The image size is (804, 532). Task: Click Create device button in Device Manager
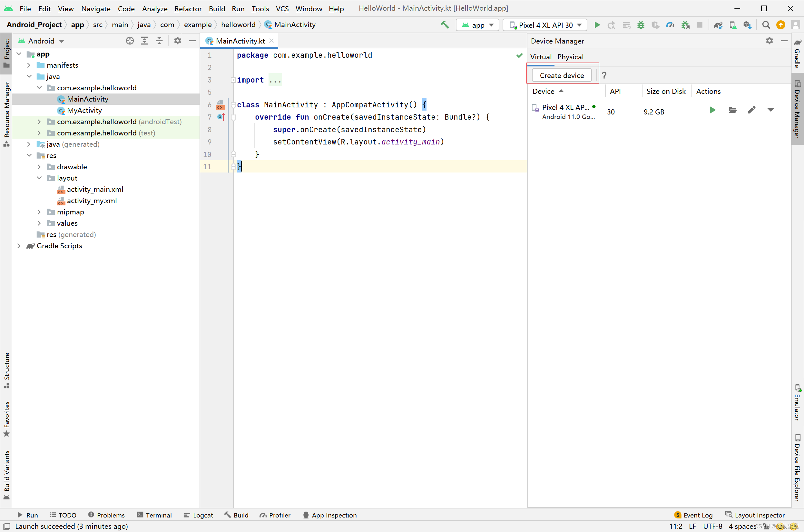click(562, 75)
